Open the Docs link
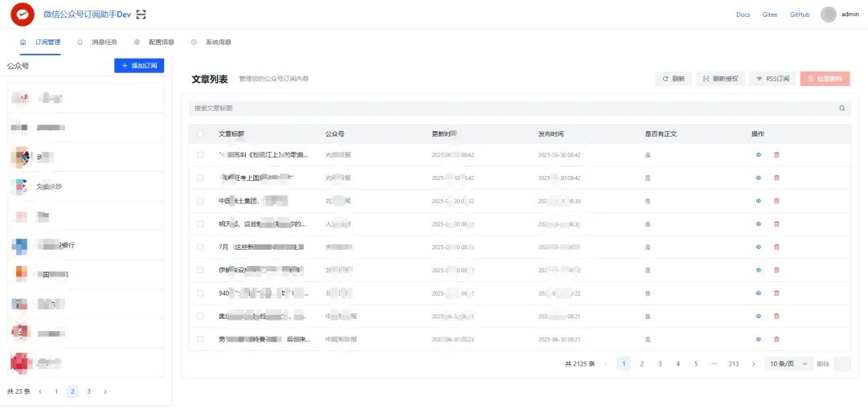The width and height of the screenshot is (868, 413). coord(743,15)
